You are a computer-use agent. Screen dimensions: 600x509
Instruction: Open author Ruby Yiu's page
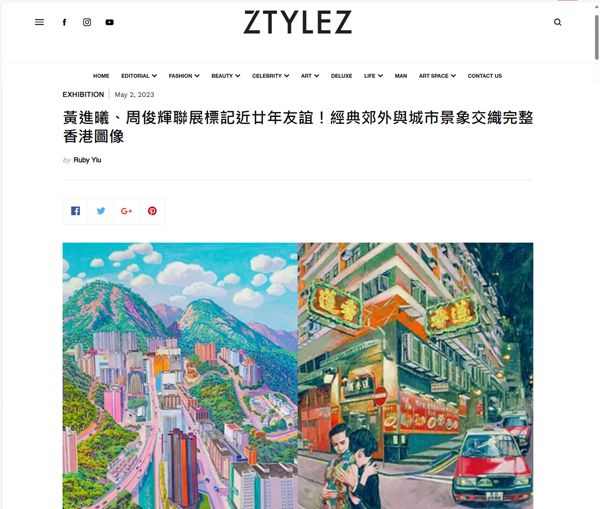[x=87, y=160]
